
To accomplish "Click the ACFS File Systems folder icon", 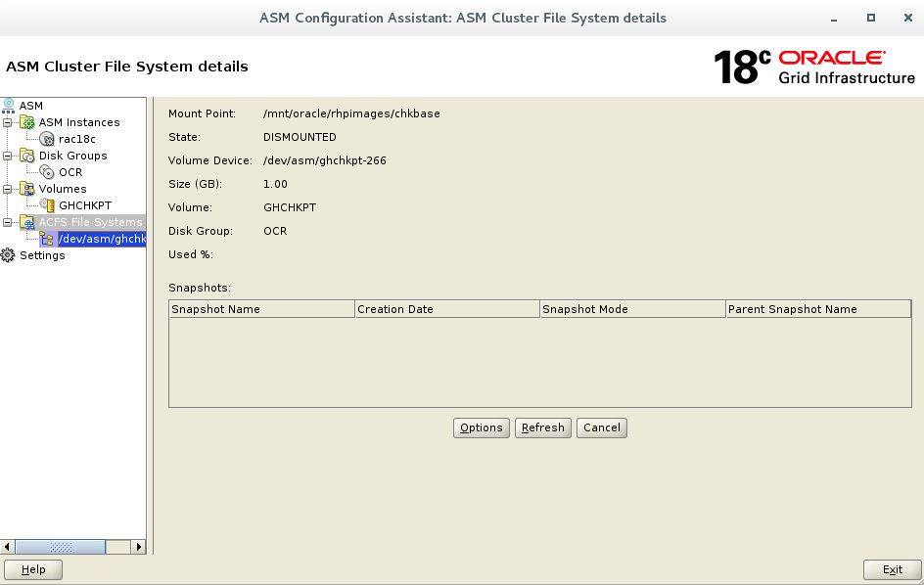I will point(27,222).
